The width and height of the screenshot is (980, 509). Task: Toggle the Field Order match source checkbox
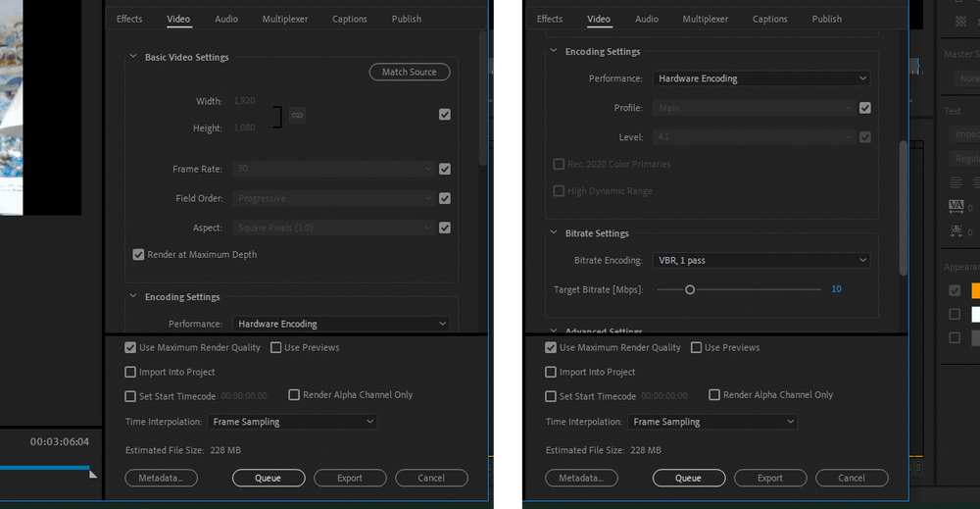click(x=444, y=198)
